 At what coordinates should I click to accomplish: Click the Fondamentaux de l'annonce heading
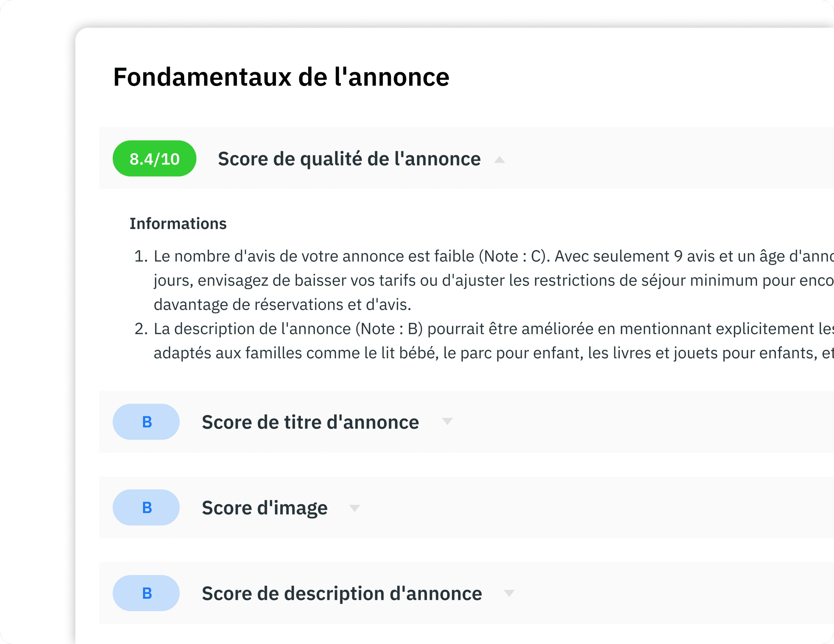281,77
